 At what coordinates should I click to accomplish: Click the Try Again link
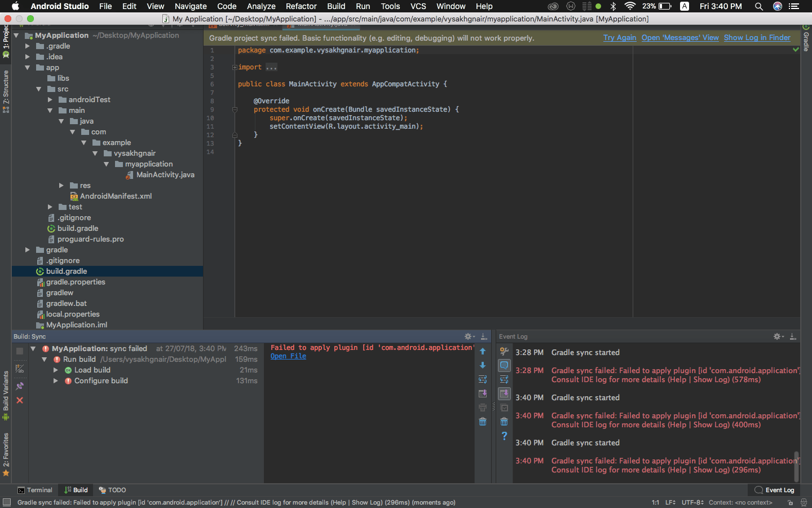620,37
